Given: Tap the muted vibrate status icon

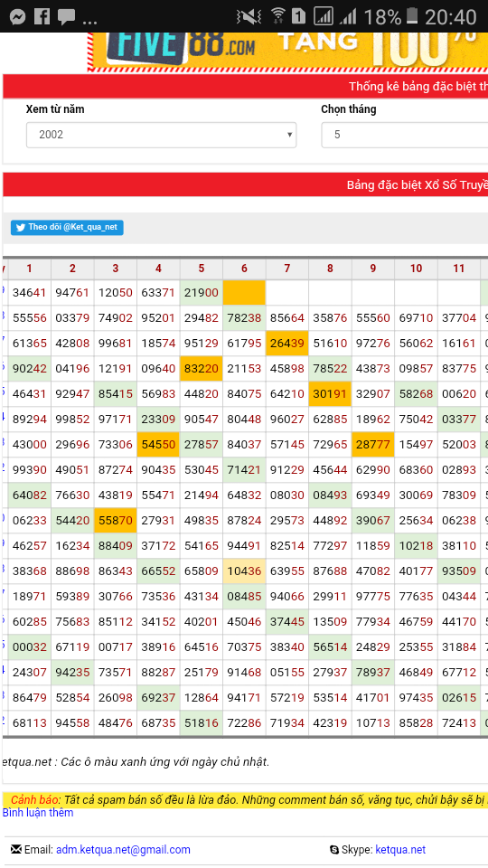Looking at the screenshot, I should point(249,16).
